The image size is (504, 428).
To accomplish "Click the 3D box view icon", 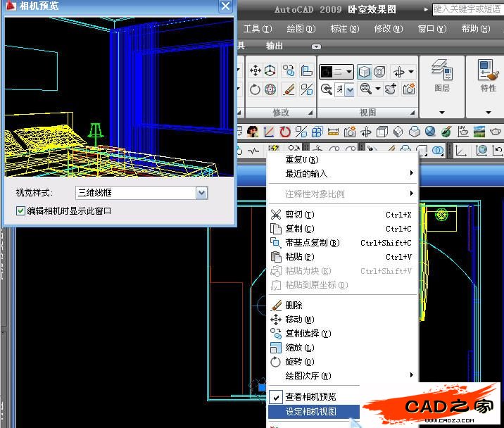I will tap(364, 72).
